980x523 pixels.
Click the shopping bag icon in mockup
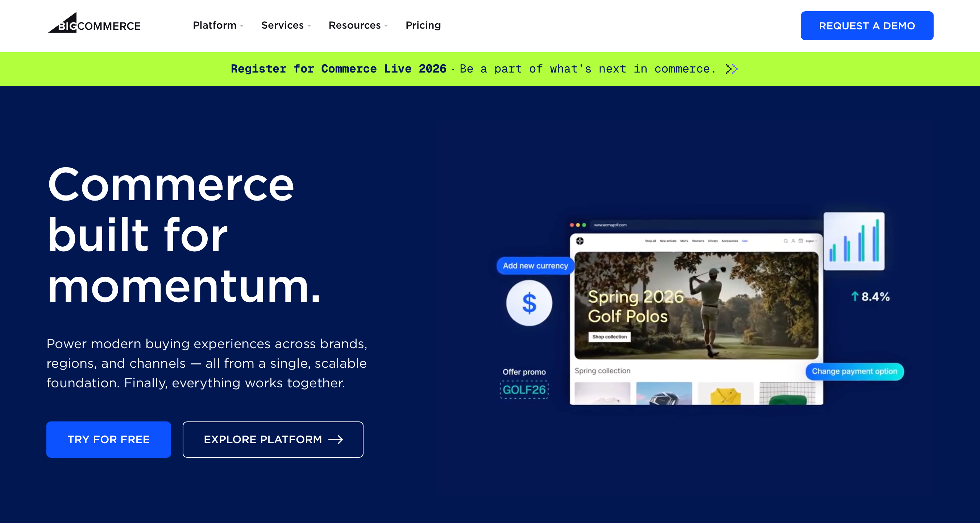[801, 241]
